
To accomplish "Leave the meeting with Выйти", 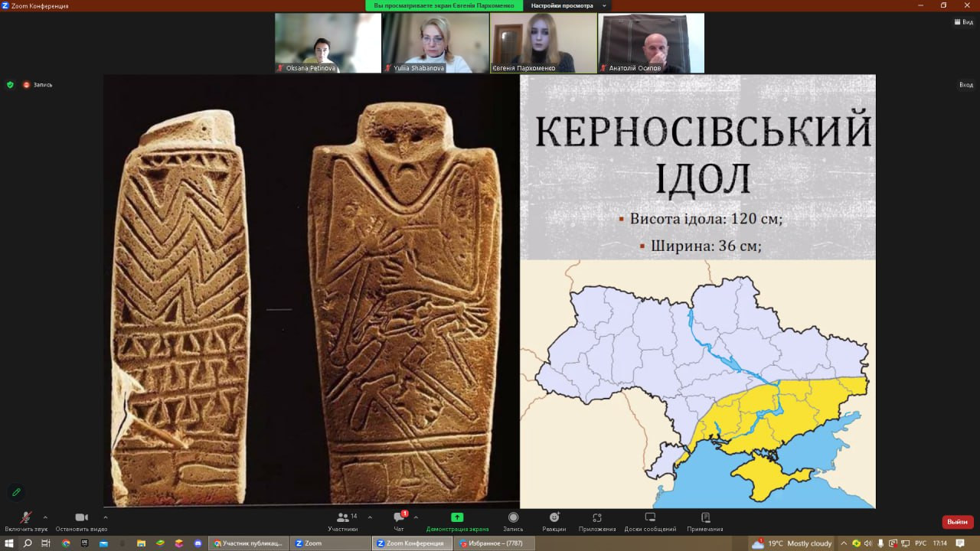I will click(958, 522).
